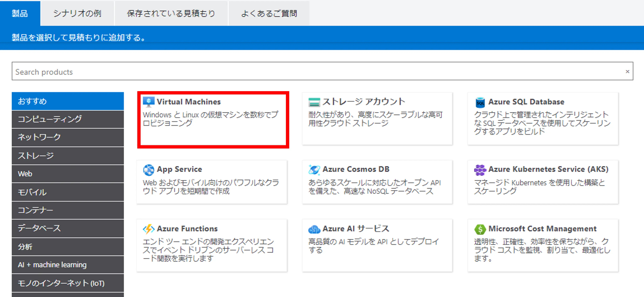
Task: Select the モバイル category
Action: point(68,192)
